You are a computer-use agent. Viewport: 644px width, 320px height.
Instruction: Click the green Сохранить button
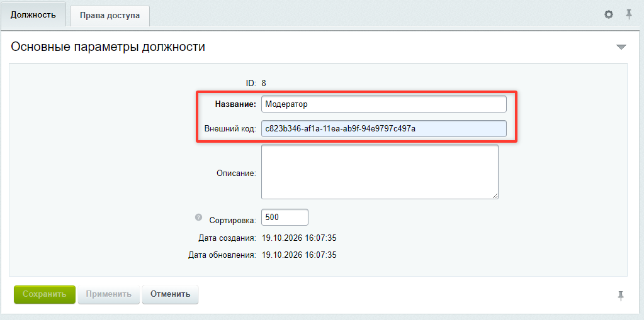pos(45,294)
